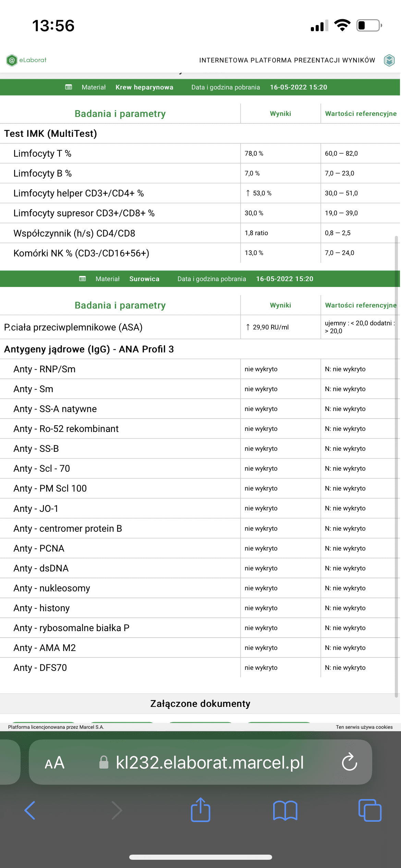This screenshot has height=868, width=401.
Task: Tap Platforma licencjonowana przez Marcel S.A. text
Action: pos(56,727)
